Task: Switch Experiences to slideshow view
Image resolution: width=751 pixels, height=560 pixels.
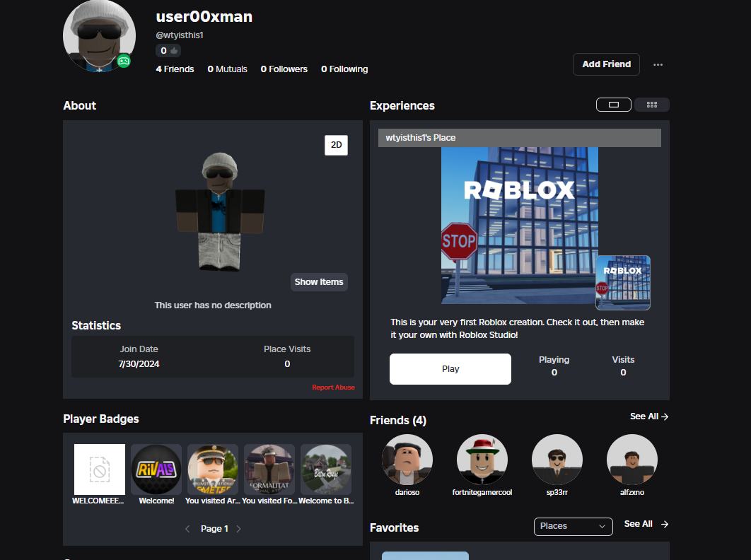Action: tap(614, 105)
